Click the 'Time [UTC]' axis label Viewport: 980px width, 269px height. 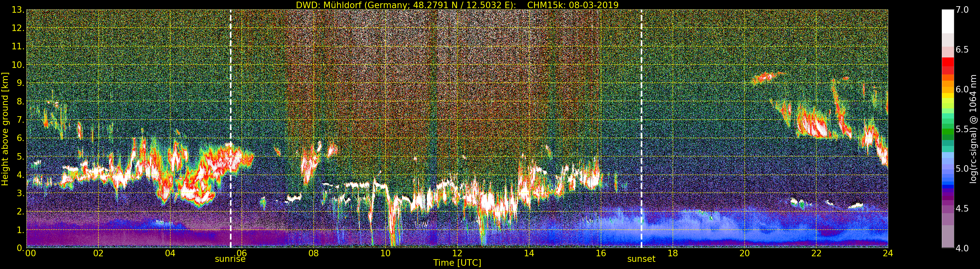(457, 263)
